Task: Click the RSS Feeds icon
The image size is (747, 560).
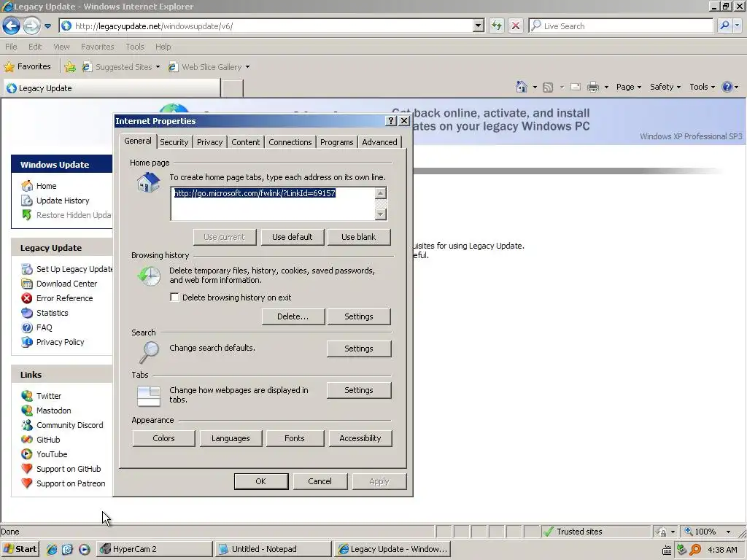Action: pos(548,87)
